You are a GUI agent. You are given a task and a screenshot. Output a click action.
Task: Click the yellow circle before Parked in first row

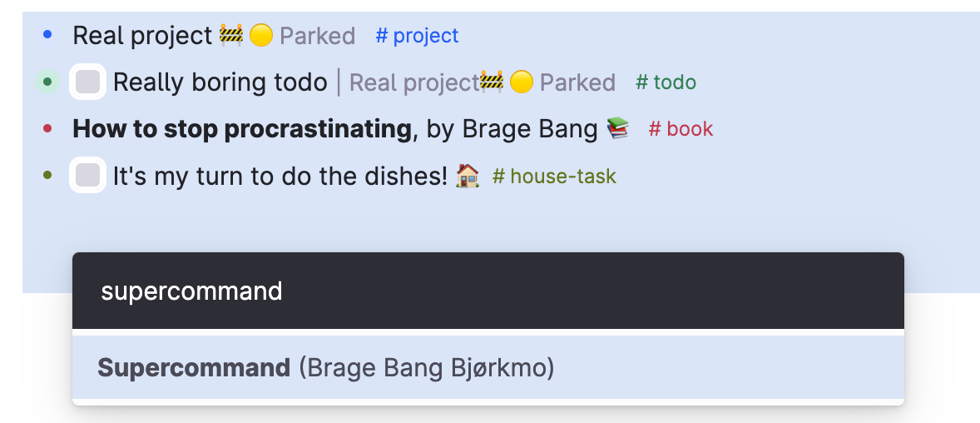click(261, 35)
